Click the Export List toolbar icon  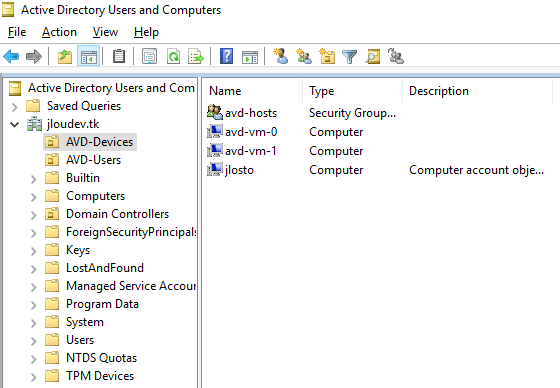196,56
